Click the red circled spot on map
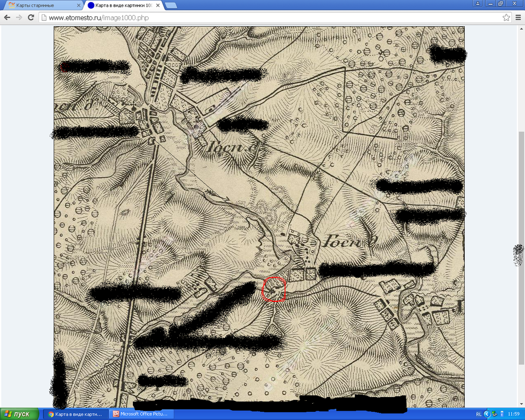The height and width of the screenshot is (420, 525). pos(273,289)
